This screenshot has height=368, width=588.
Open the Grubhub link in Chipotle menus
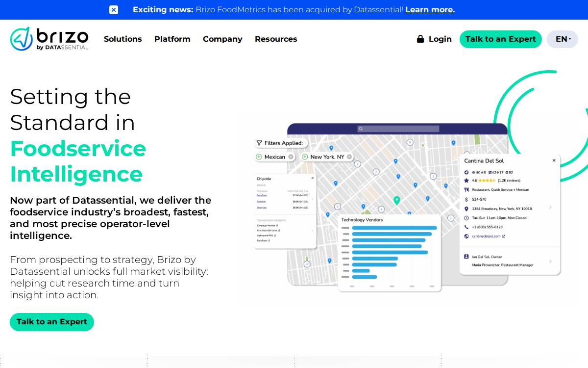(x=261, y=202)
